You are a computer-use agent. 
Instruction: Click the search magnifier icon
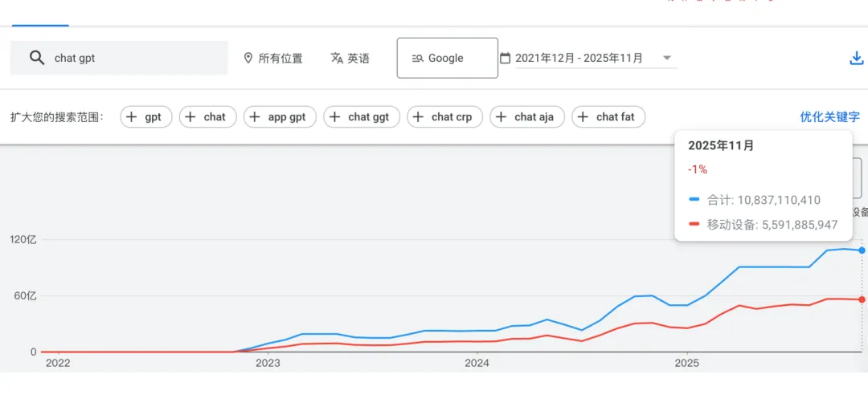coord(37,58)
